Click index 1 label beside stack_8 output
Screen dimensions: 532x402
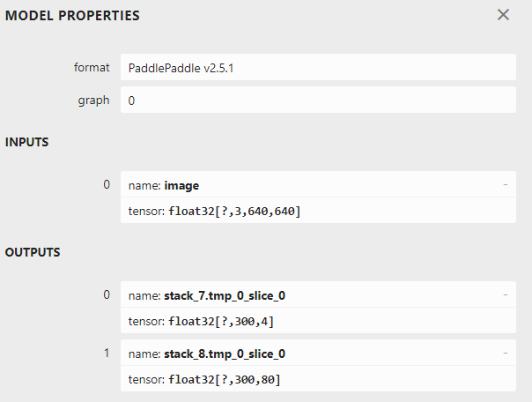[107, 353]
